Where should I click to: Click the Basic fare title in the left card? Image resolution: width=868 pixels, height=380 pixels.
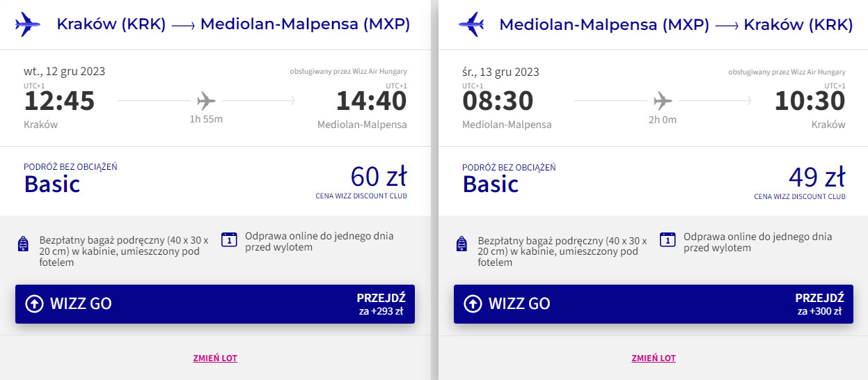(x=52, y=184)
